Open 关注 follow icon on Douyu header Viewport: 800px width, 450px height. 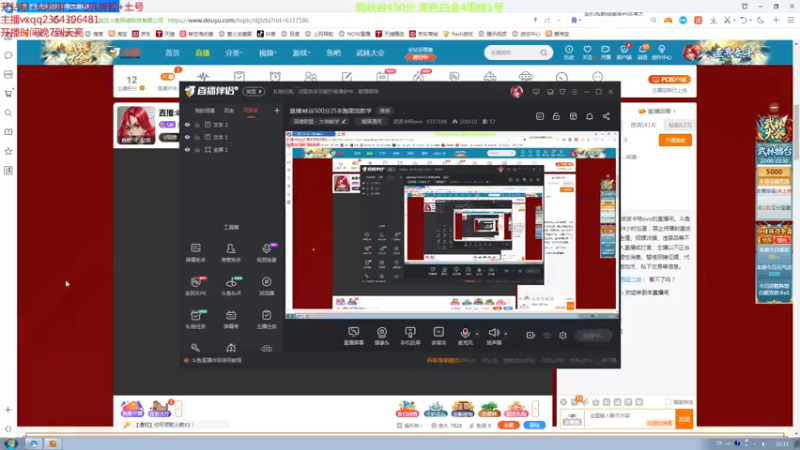tap(587, 52)
